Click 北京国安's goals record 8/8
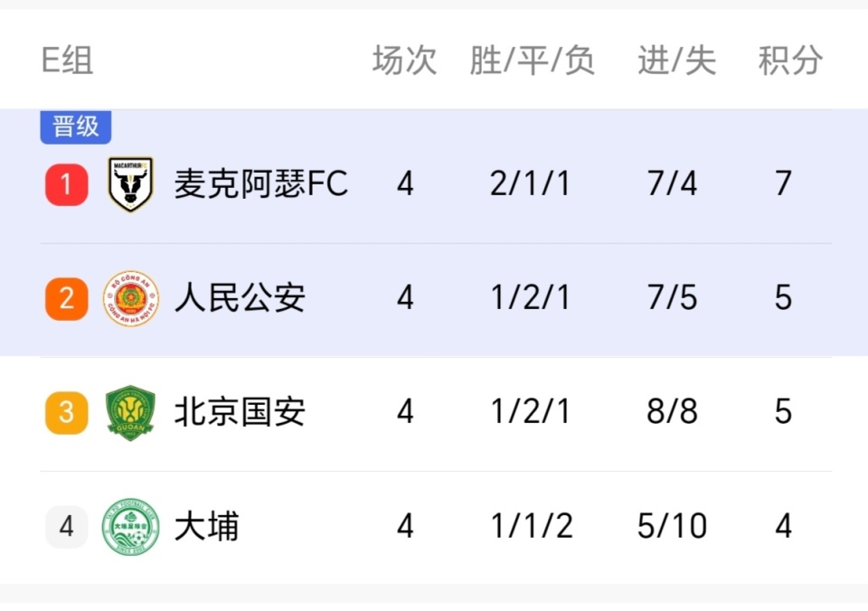 tap(673, 412)
